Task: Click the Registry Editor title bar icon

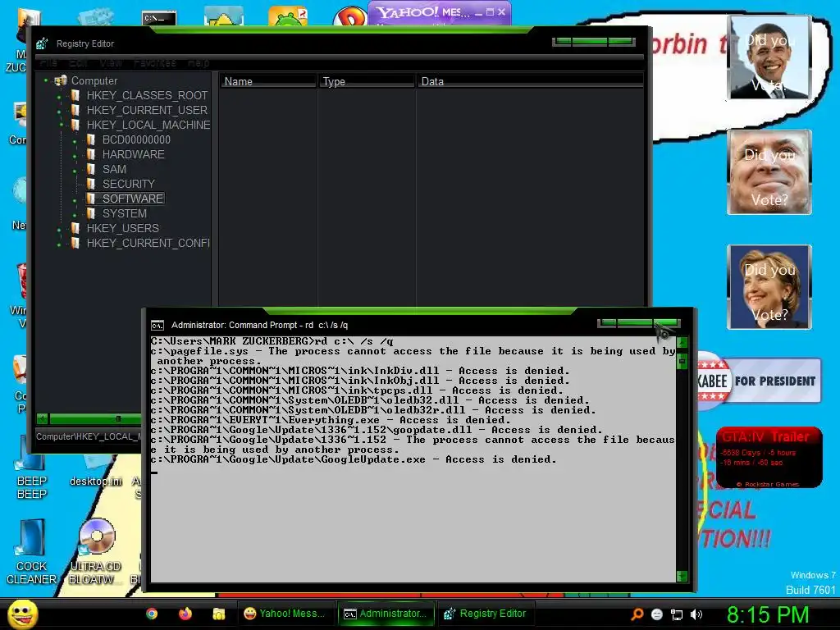Action: [43, 43]
